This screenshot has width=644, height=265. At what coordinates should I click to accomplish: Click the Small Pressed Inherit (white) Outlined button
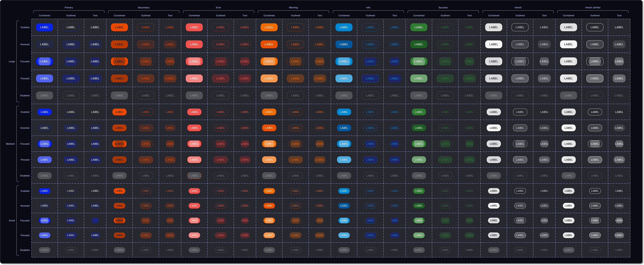click(x=595, y=235)
